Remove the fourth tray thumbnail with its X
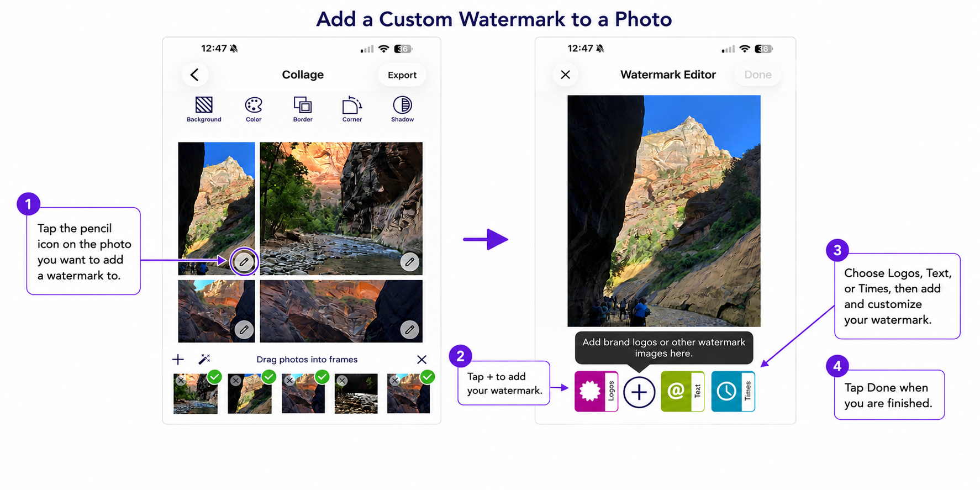The height and width of the screenshot is (490, 980). [343, 381]
